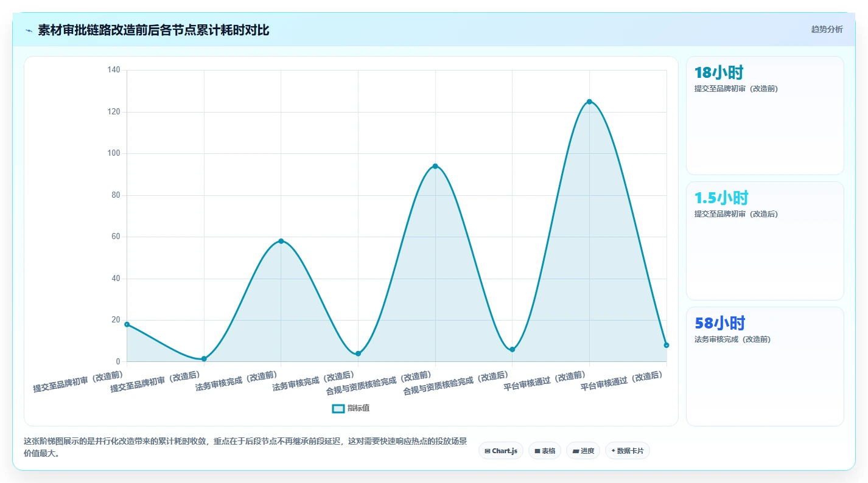This screenshot has width=868, height=483.
Task: Select the Chart.js tag button
Action: [501, 451]
